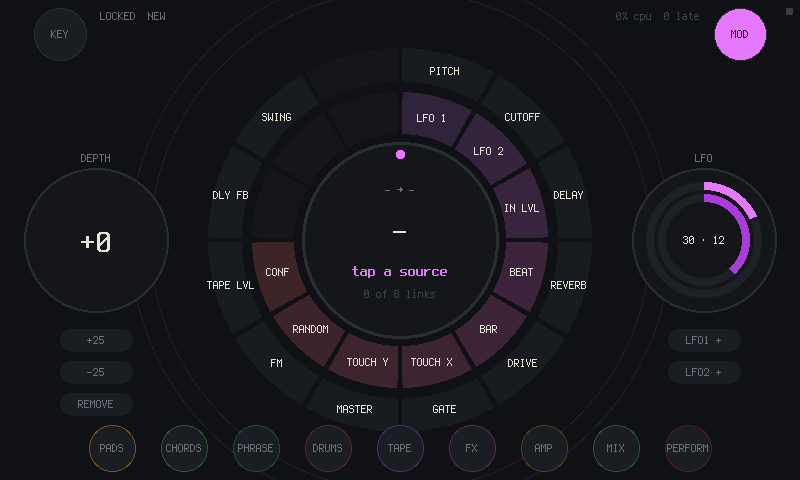Switch to the AMP page
This screenshot has height=480, width=800.
[x=544, y=448]
